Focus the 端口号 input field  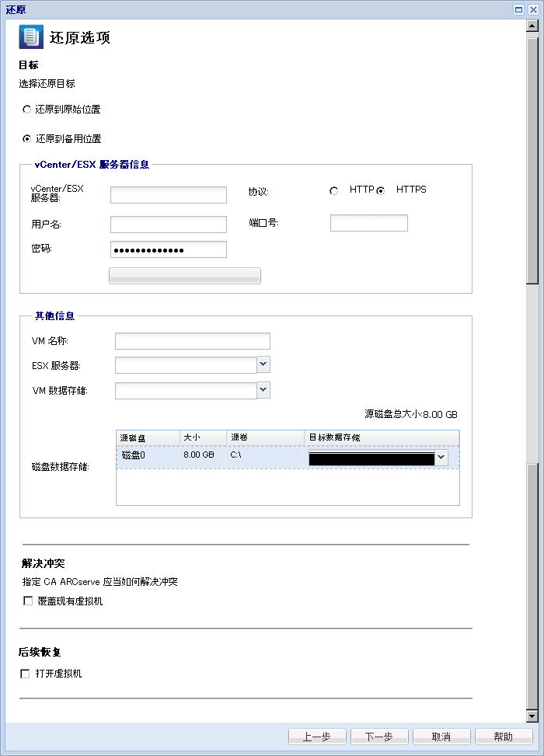tap(369, 223)
